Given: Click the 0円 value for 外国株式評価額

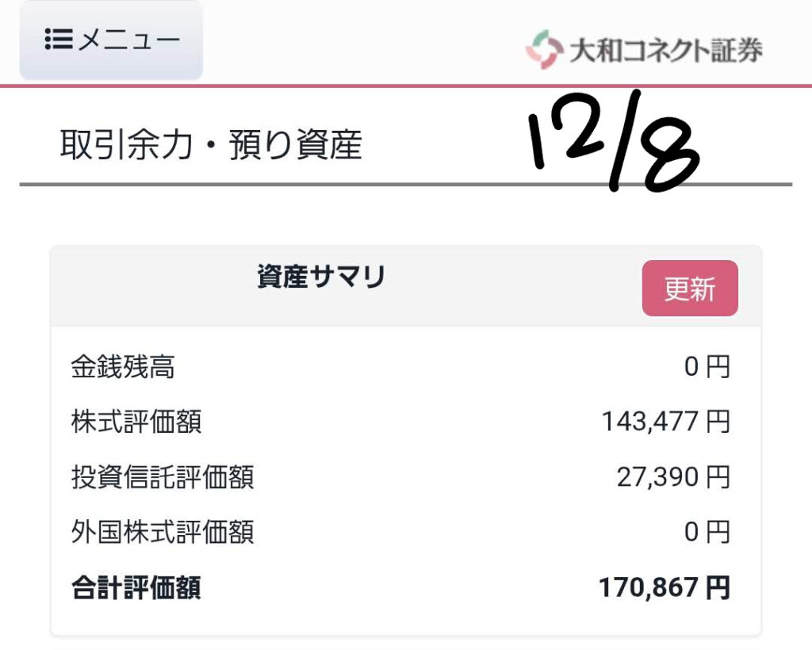Looking at the screenshot, I should coord(707,532).
